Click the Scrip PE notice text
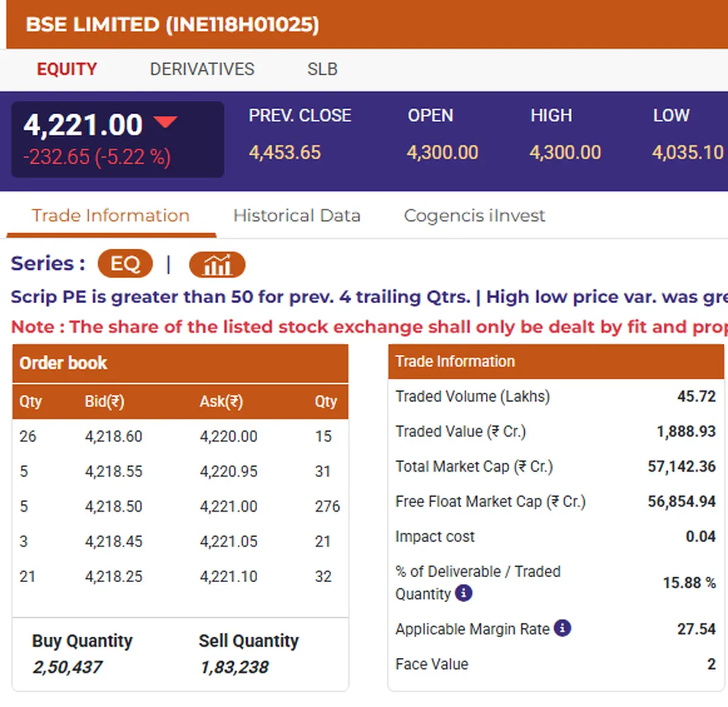The width and height of the screenshot is (728, 707). [x=369, y=297]
